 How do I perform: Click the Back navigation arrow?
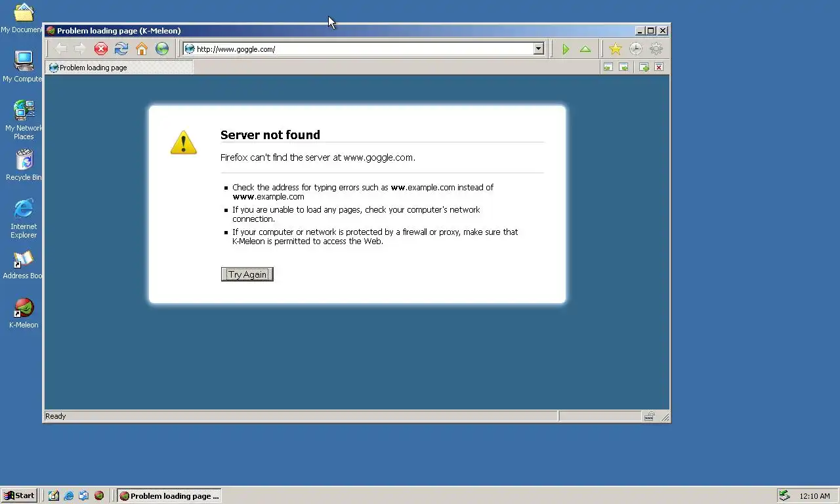tap(61, 49)
